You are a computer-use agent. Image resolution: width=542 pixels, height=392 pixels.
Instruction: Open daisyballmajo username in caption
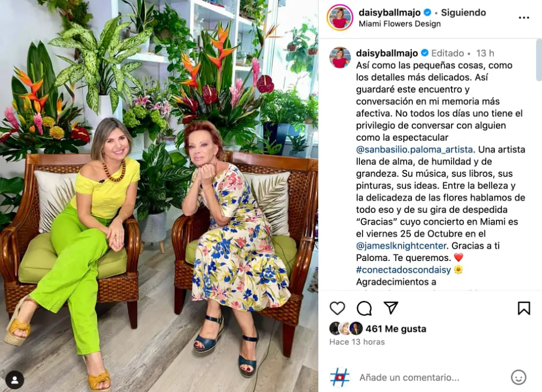point(387,53)
